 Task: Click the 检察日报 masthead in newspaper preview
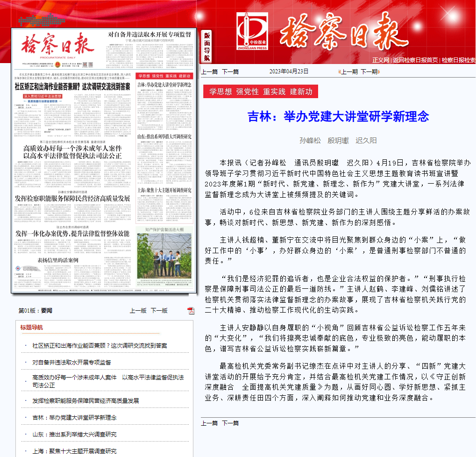point(55,44)
